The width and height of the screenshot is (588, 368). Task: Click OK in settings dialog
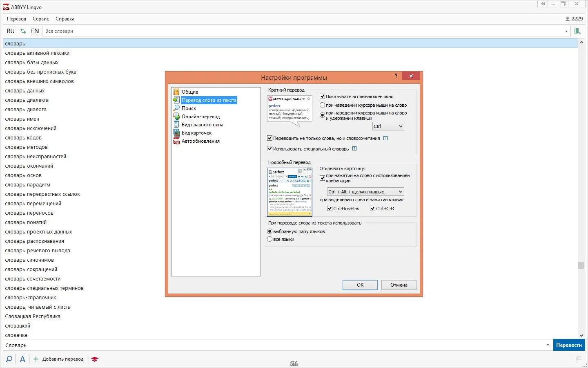(x=360, y=285)
